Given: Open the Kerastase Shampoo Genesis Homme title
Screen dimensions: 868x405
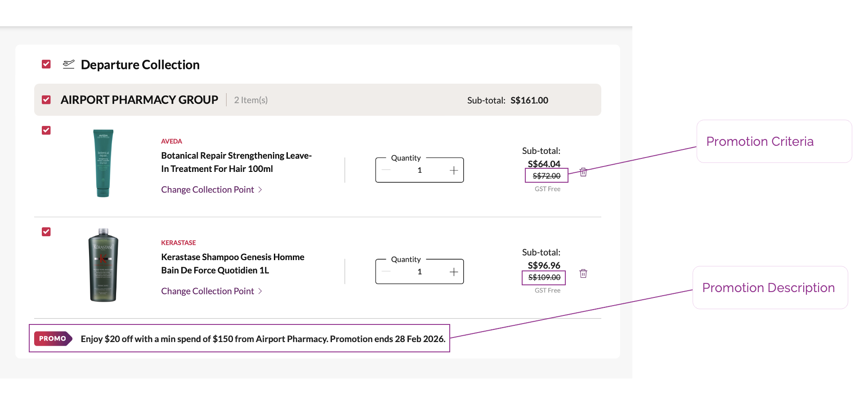Looking at the screenshot, I should click(233, 264).
